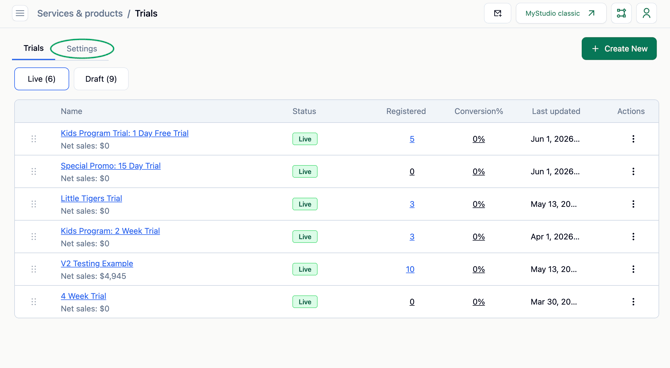This screenshot has width=670, height=368.
Task: Grab drag handle for V2 Testing Example
Action: point(34,269)
